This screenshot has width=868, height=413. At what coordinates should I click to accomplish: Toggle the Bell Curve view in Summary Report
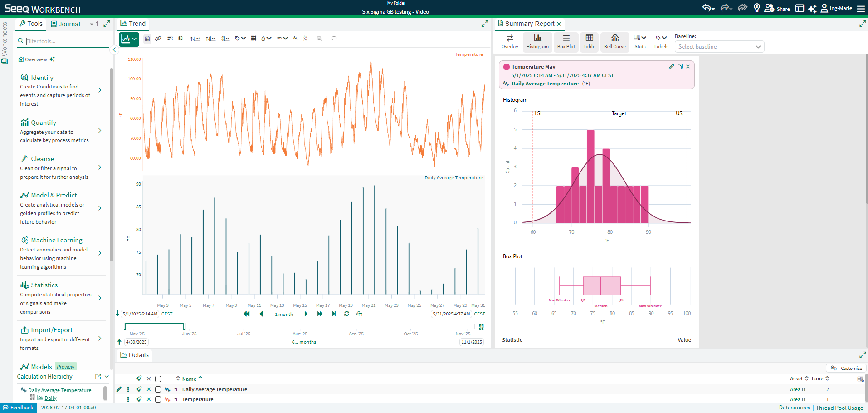[614, 42]
